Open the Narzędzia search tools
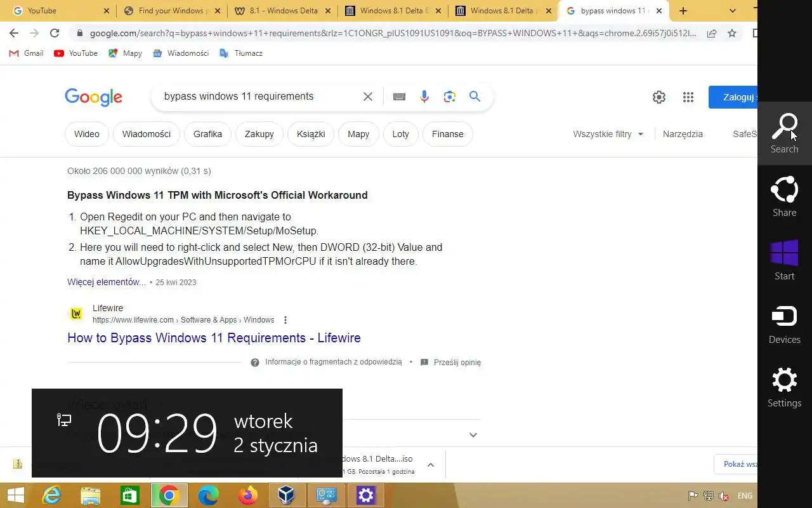This screenshot has width=812, height=508. click(683, 134)
